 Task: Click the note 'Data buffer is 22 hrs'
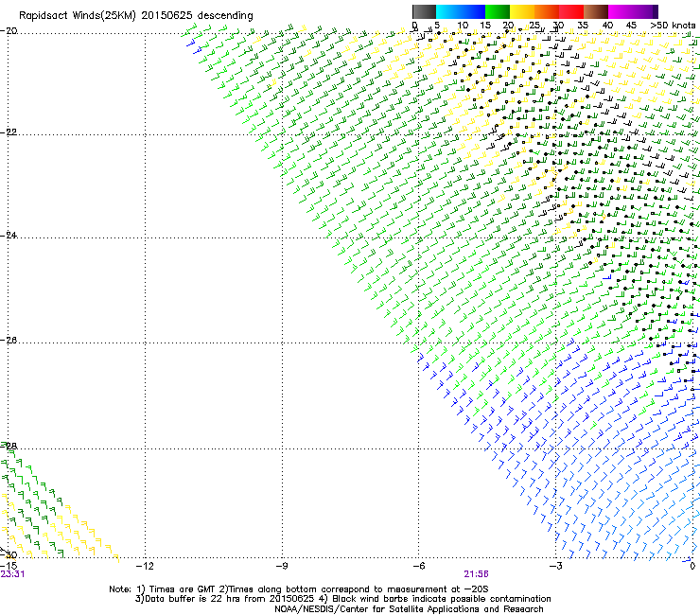(x=189, y=599)
